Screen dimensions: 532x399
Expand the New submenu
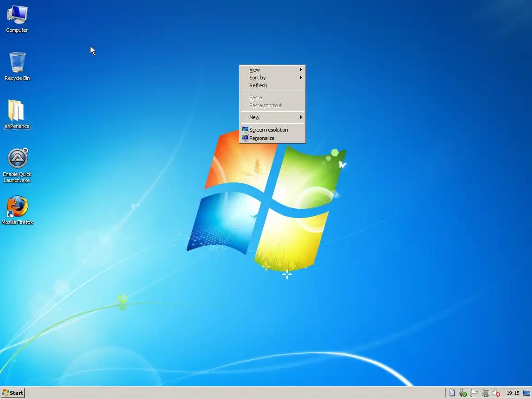click(272, 117)
